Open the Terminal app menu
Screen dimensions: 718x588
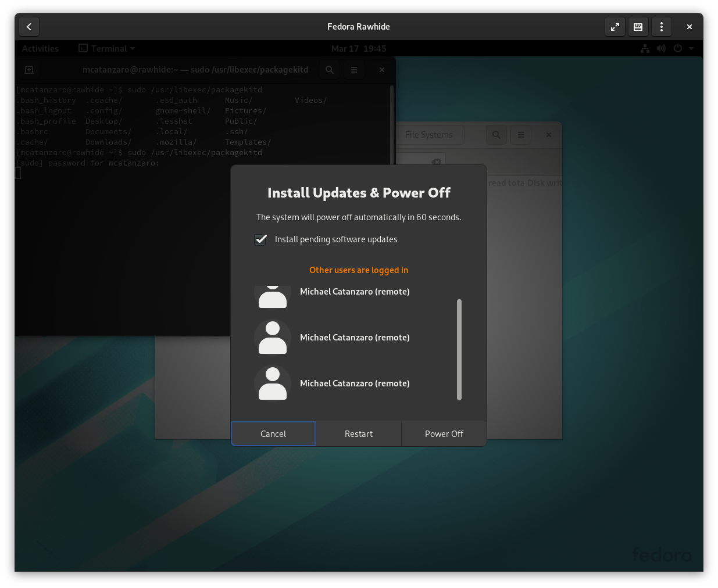(107, 49)
